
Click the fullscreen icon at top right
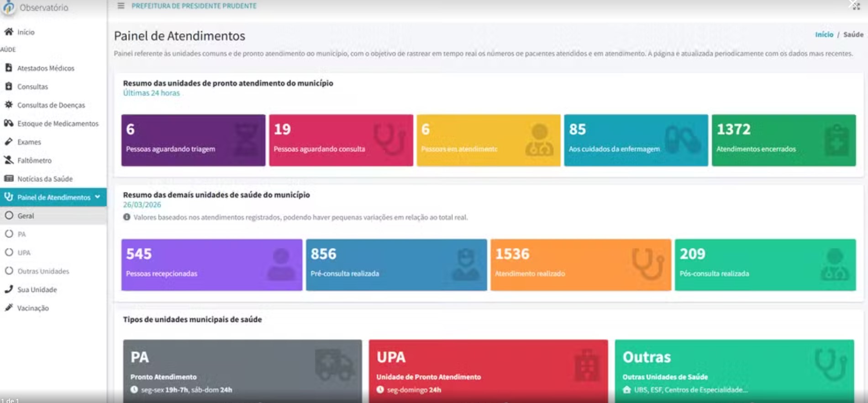click(x=855, y=6)
